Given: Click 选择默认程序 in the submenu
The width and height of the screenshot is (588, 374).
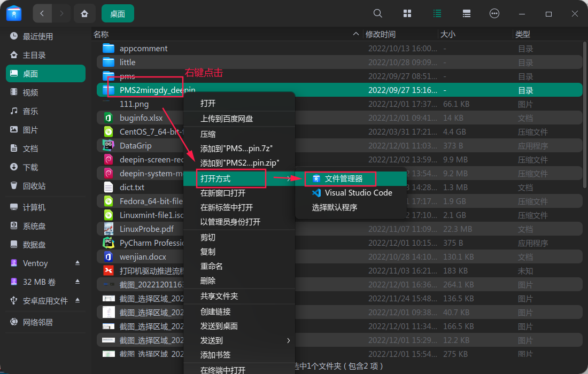Looking at the screenshot, I should tap(351, 207).
